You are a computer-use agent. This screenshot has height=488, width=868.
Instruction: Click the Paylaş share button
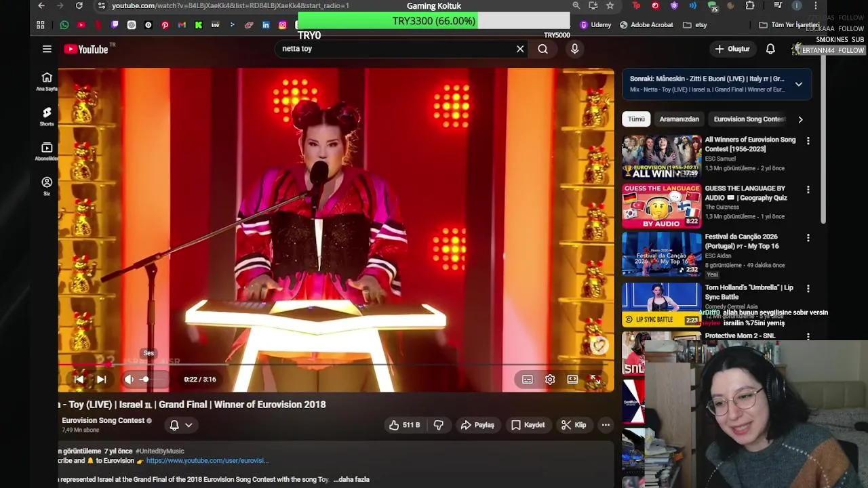(477, 425)
